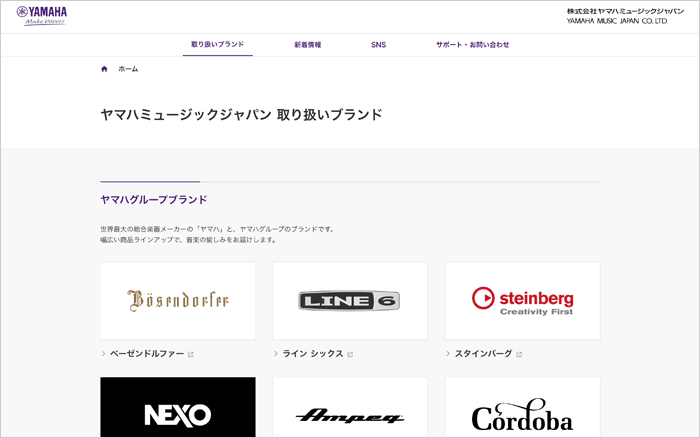Click chevron arrow before スタインバーグ

click(447, 354)
